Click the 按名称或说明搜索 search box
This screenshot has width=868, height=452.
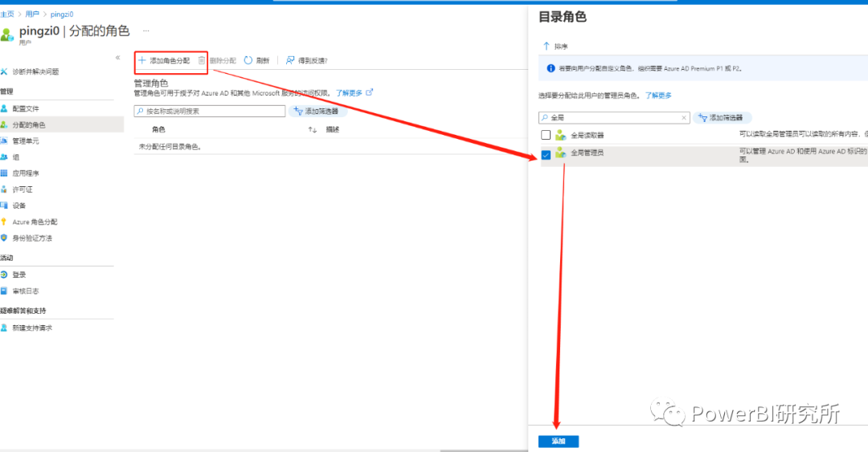coord(209,112)
